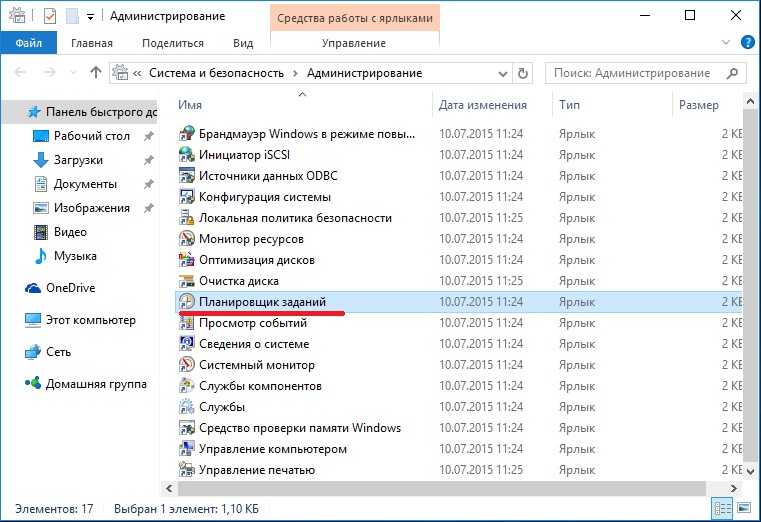Go up one folder level
This screenshot has width=761, height=522.
[x=96, y=73]
